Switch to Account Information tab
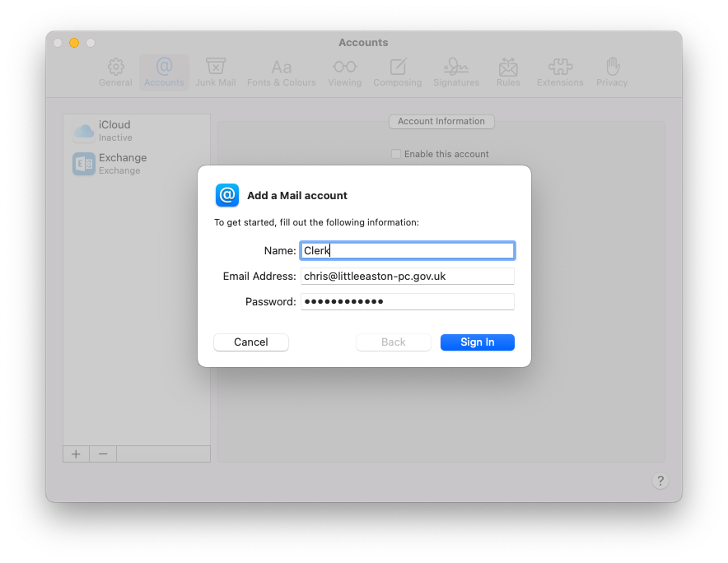This screenshot has height=563, width=728. 441,121
